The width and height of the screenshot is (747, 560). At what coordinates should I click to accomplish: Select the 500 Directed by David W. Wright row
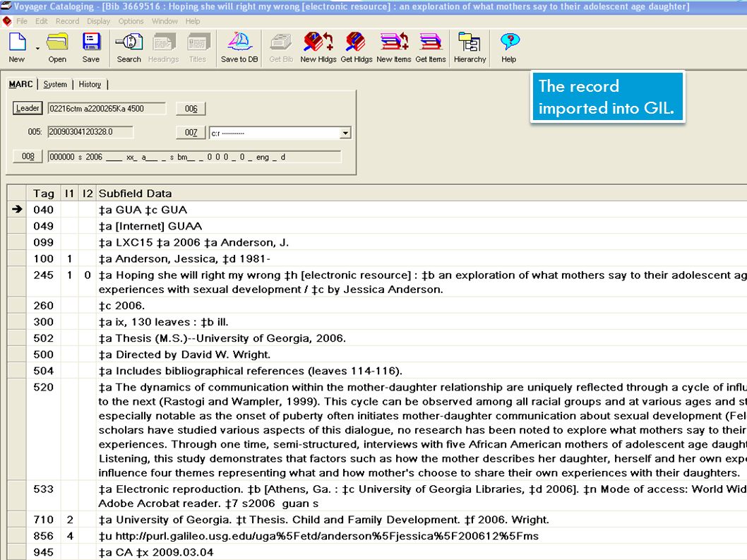(x=376, y=354)
